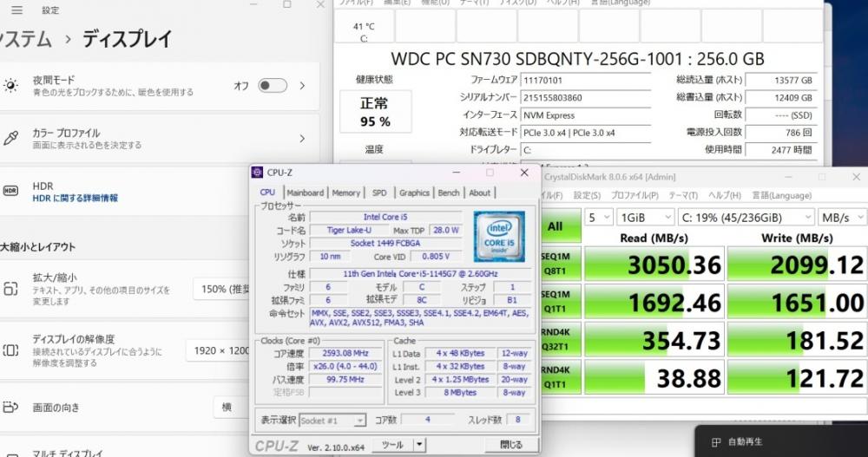The width and height of the screenshot is (868, 457).
Task: Run the SEQ1M Q8T1 test
Action: click(562, 264)
